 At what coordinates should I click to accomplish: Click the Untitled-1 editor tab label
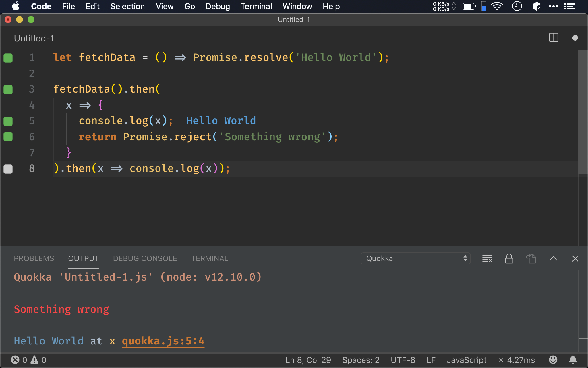pyautogui.click(x=34, y=38)
